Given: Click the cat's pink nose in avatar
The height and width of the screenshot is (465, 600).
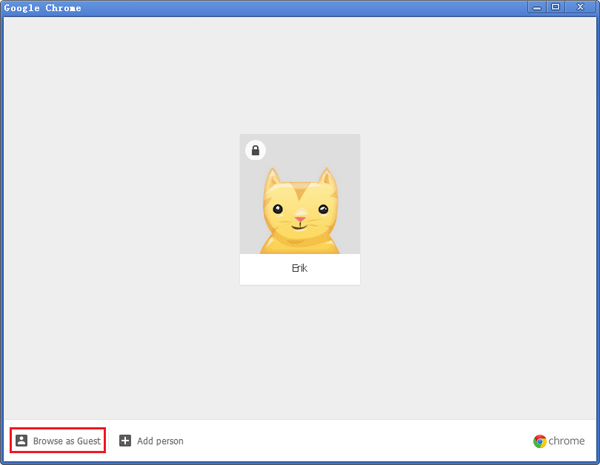Looking at the screenshot, I should pos(299,216).
